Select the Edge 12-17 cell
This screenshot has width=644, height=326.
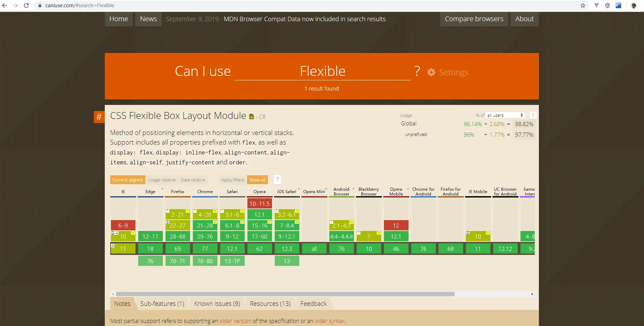pos(151,236)
